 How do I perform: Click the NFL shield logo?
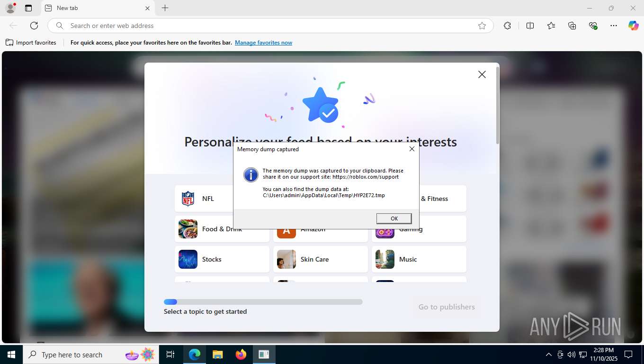[188, 199]
